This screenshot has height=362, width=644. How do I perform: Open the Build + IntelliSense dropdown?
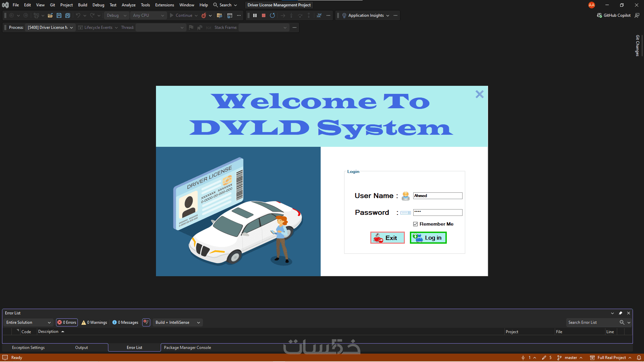177,322
